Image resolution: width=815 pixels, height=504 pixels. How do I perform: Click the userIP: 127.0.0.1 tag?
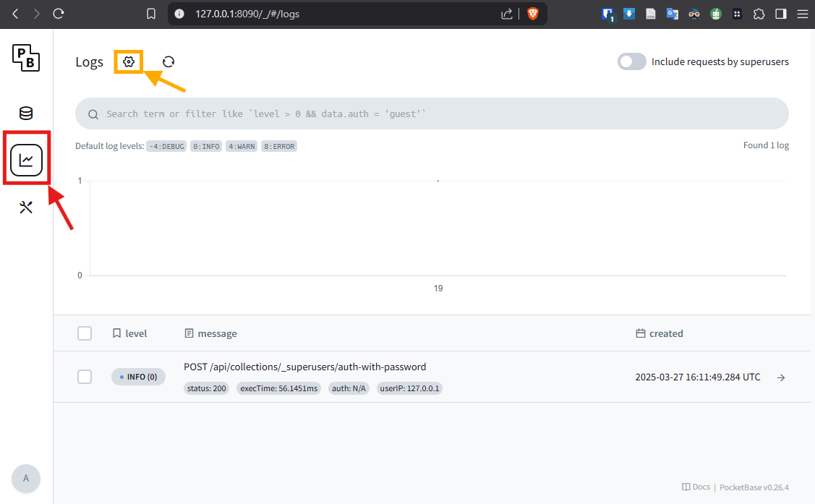[409, 388]
